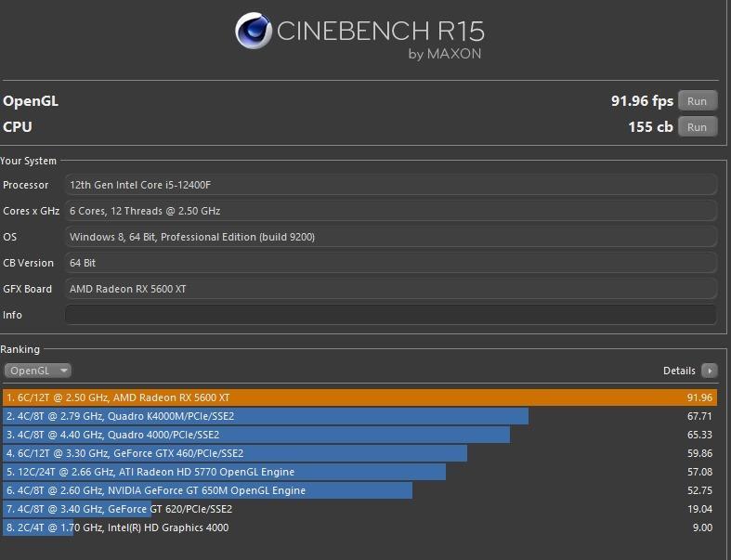Open the OpenGL ranking dropdown
This screenshot has width=731, height=560.
pos(38,371)
